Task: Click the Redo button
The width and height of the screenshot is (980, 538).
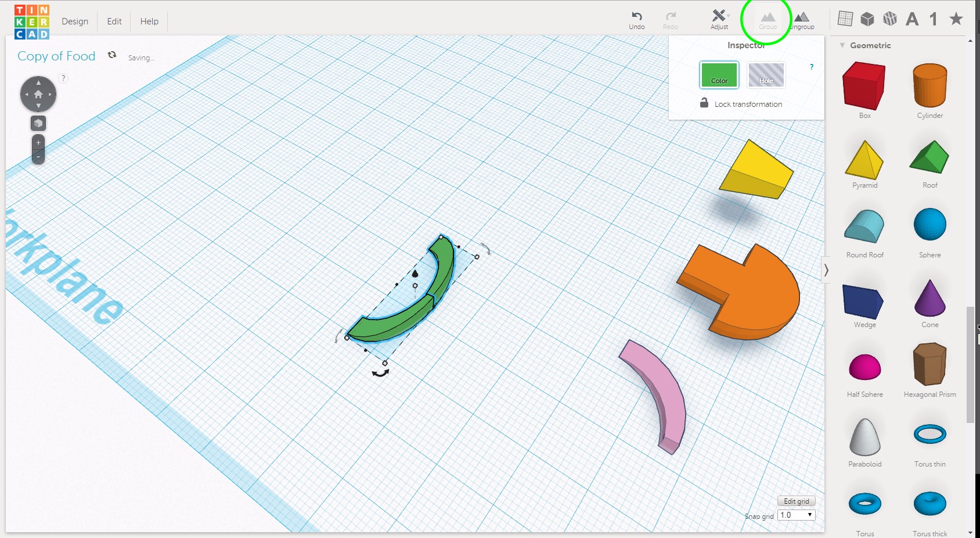Action: 671,20
